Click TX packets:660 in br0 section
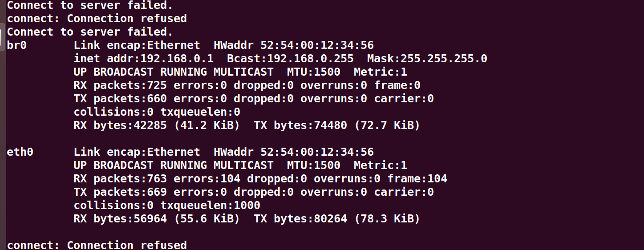Screen dimensions: 644x250 (x=120, y=99)
